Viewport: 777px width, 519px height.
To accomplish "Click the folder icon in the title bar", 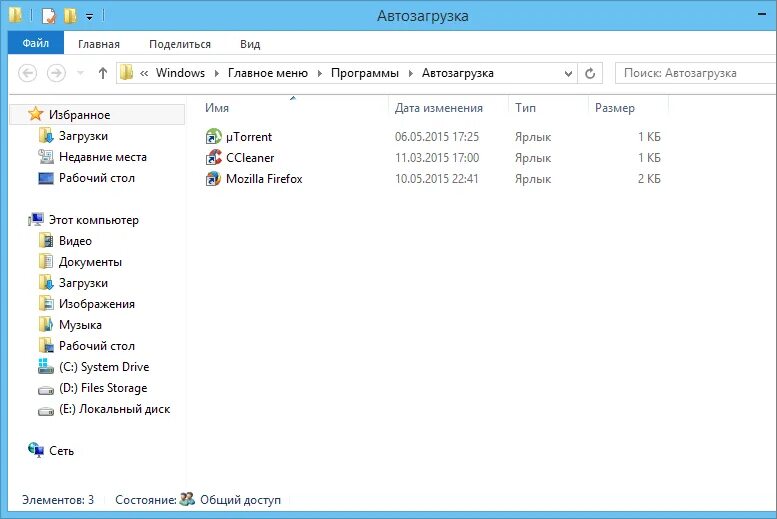I will coord(16,15).
